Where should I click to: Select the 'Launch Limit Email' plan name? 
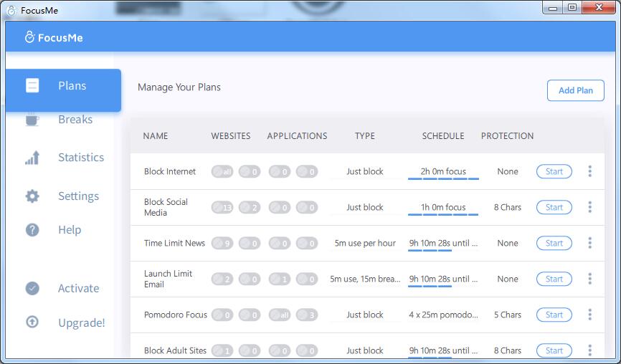coord(168,279)
